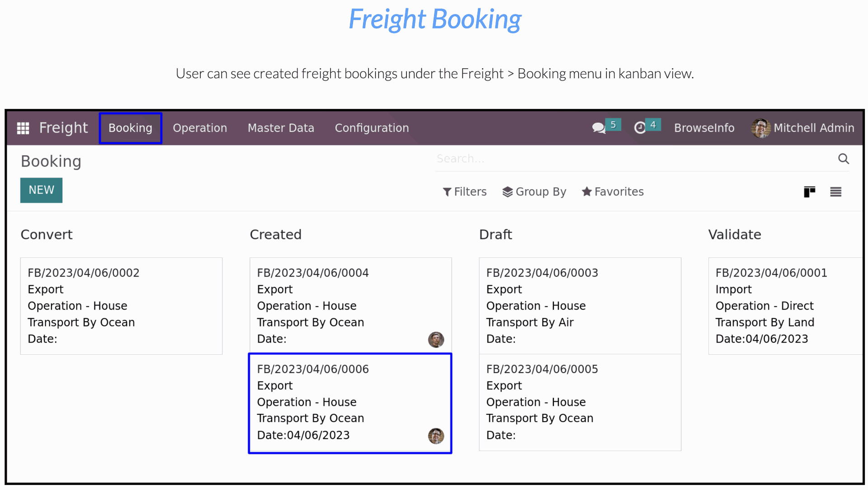Click the BrowseInfo company switcher

(x=704, y=128)
